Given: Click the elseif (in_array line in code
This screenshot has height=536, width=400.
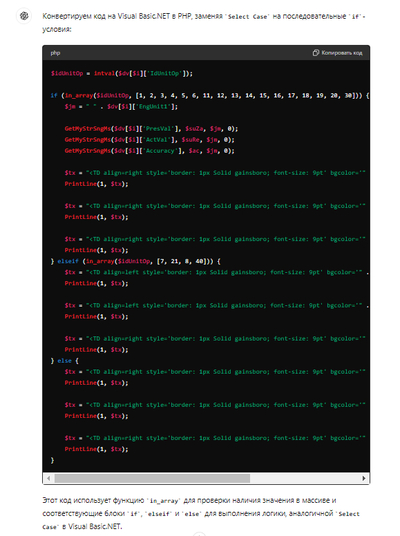Looking at the screenshot, I should point(136,261).
